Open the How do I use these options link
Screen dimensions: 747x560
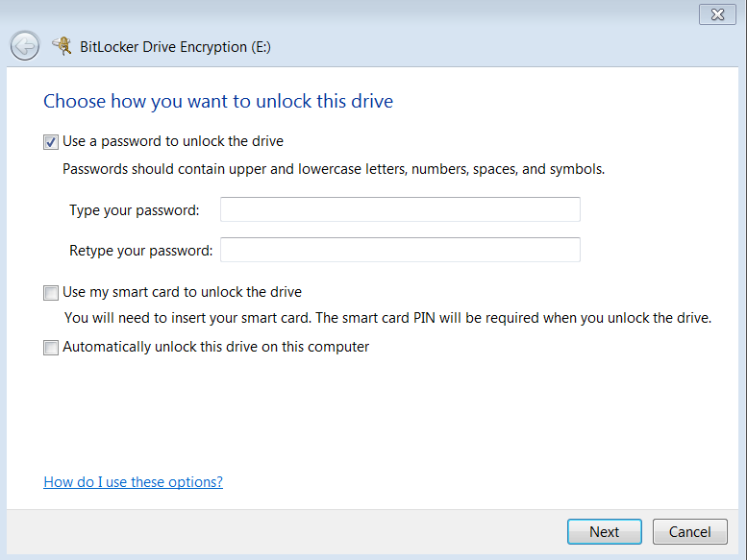click(x=133, y=482)
